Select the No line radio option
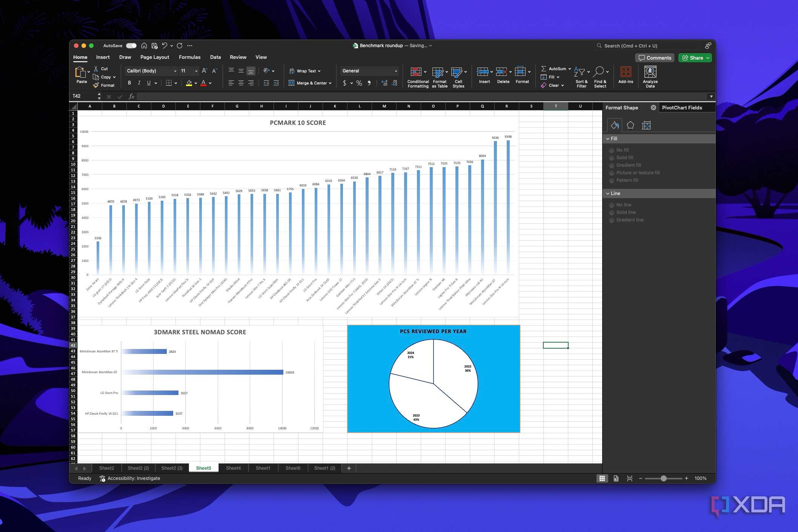798x532 pixels. pyautogui.click(x=611, y=205)
